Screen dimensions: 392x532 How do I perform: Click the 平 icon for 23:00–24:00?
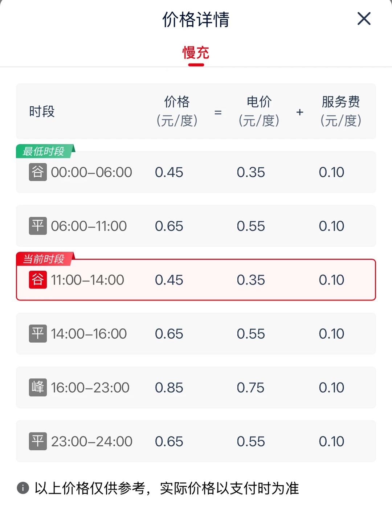coord(38,441)
